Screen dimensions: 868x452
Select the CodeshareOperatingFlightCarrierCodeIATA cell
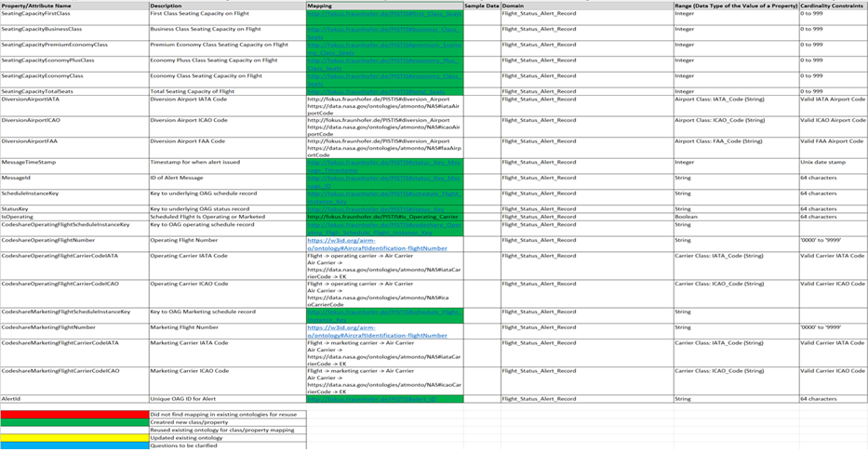[74, 266]
